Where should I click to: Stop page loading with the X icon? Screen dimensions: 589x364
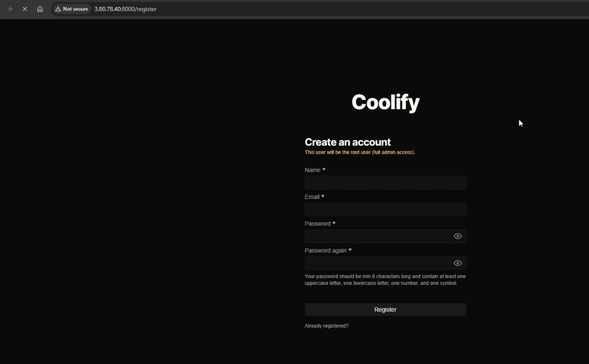click(25, 9)
